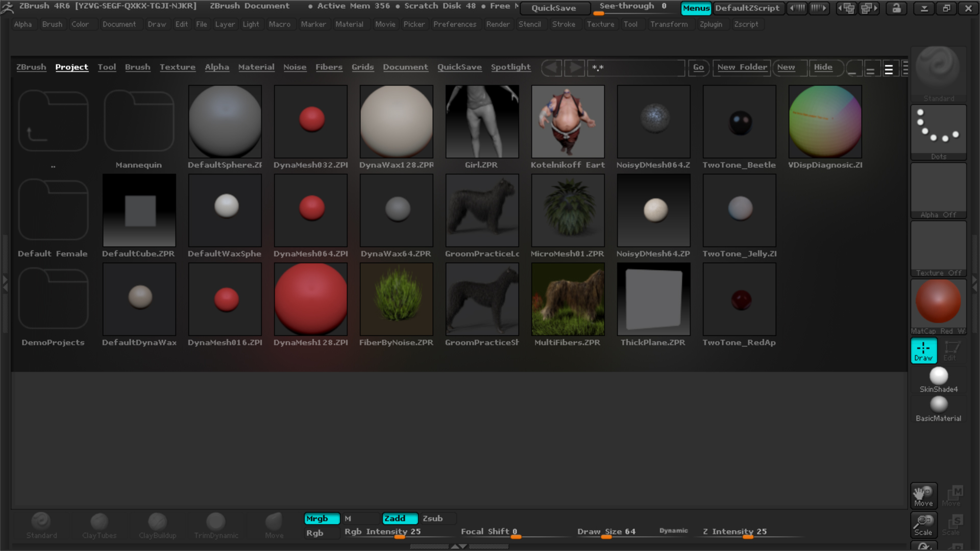The width and height of the screenshot is (980, 551).
Task: Select the ClayBuildup brush icon
Action: click(x=157, y=522)
